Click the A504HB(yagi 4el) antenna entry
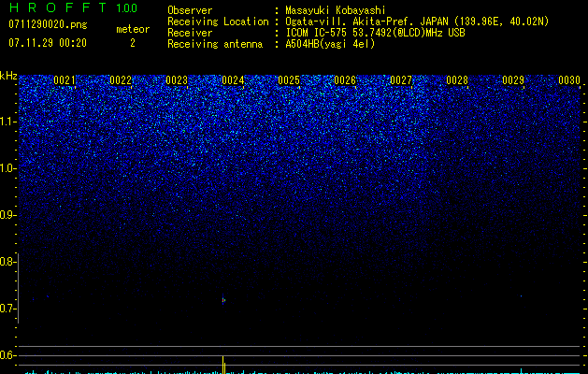The image size is (588, 374). pyautogui.click(x=330, y=44)
